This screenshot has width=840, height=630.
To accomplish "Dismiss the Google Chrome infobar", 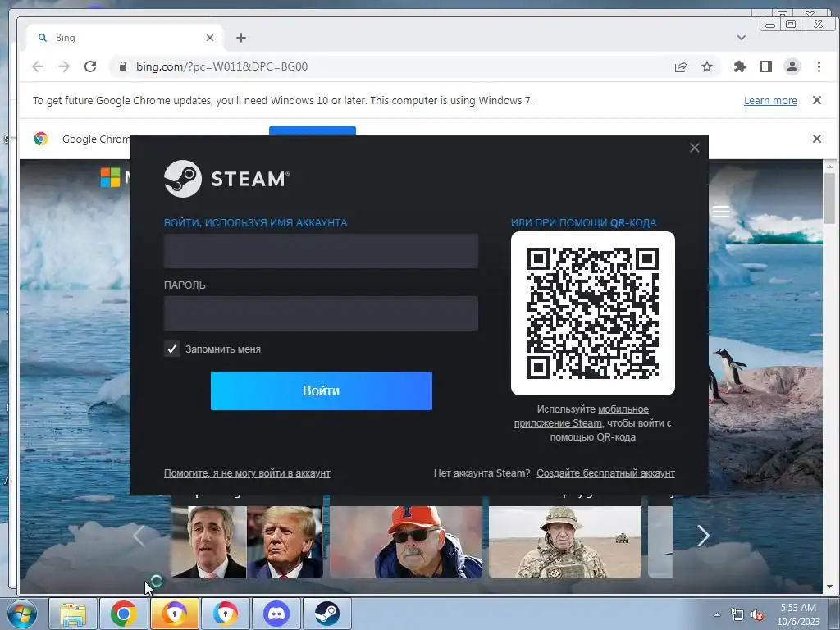I will 817,139.
